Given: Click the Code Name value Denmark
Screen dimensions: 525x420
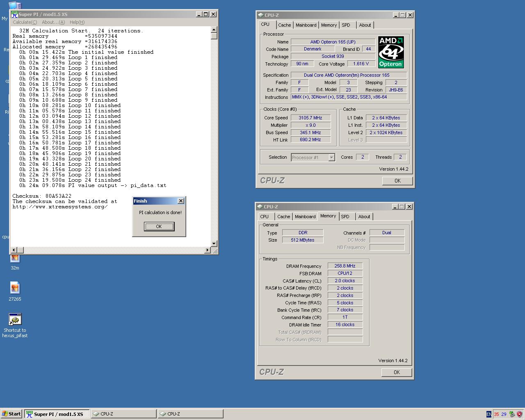Looking at the screenshot, I should click(x=313, y=49).
